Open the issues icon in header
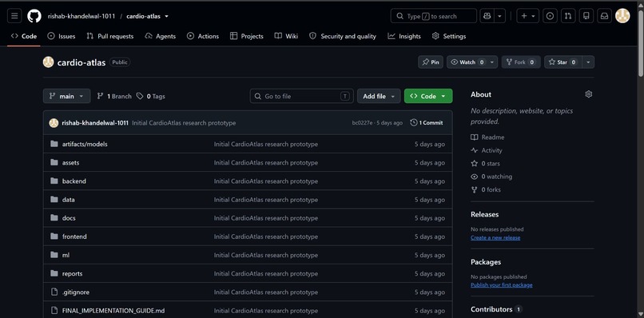The image size is (644, 318). coord(550,16)
